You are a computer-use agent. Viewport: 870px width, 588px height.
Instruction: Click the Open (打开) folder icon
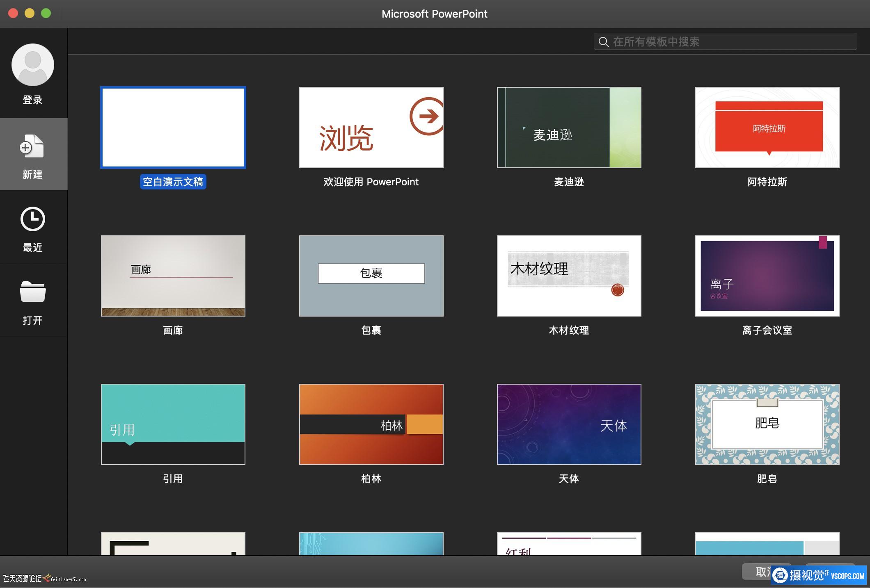coord(32,292)
